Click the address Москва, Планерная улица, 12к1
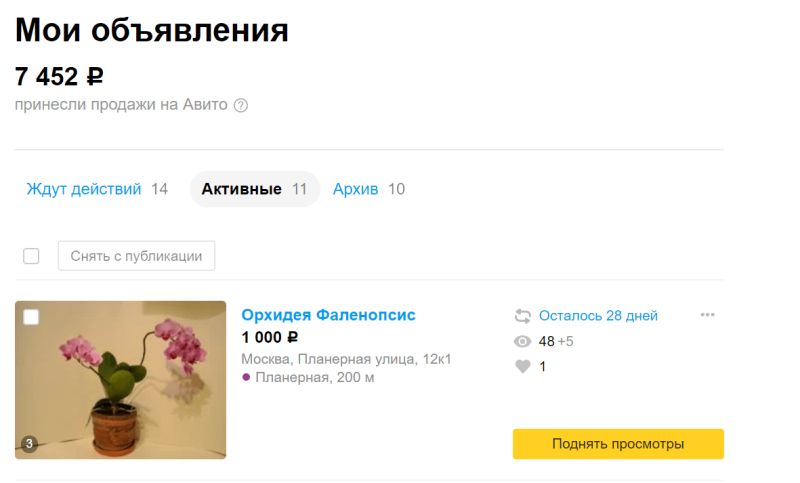 coord(346,359)
